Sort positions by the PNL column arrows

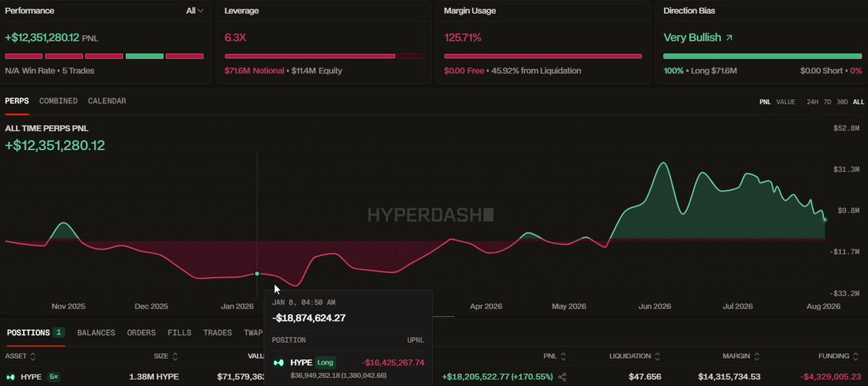(x=563, y=356)
